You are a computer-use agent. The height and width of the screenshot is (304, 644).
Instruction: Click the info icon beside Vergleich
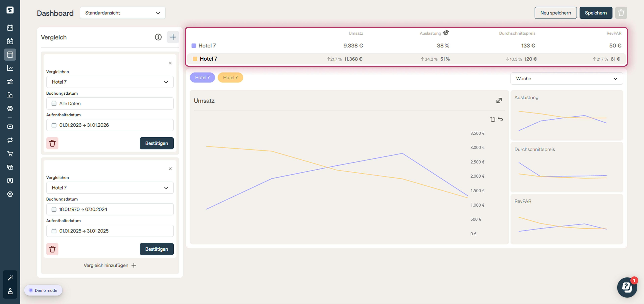[158, 37]
